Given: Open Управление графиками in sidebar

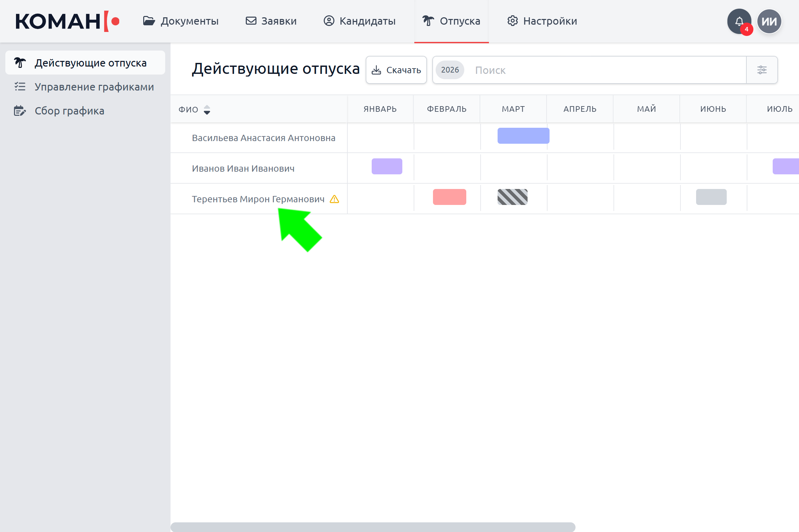Looking at the screenshot, I should (x=94, y=87).
